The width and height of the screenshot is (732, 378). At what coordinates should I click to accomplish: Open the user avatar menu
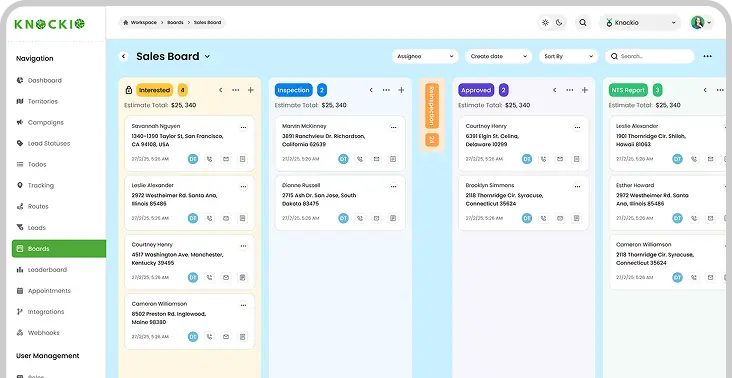[702, 22]
